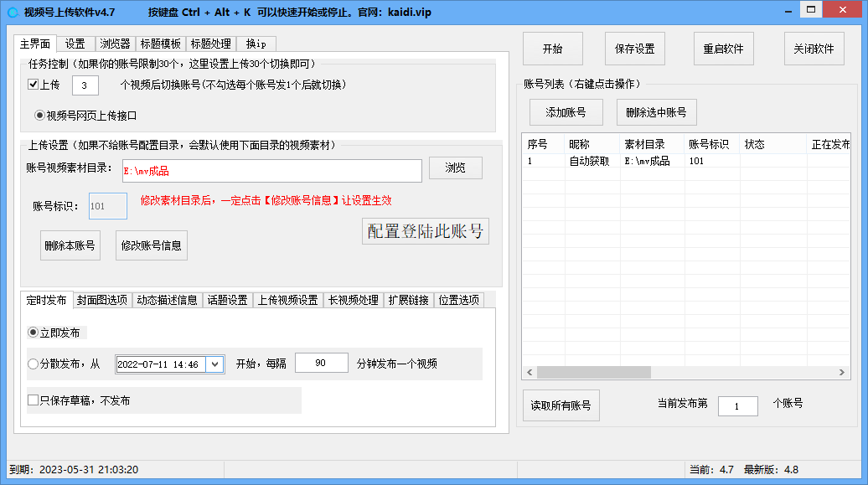Click the app logo icon in title bar

[x=13, y=13]
